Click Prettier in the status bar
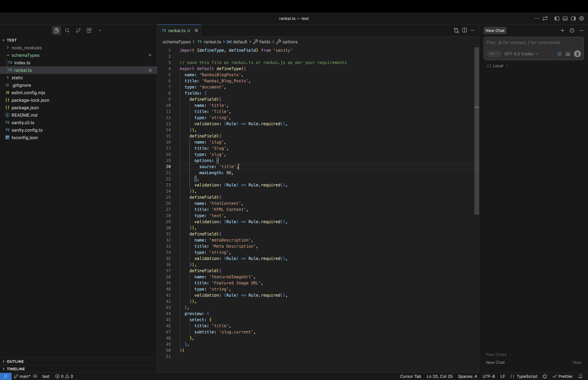588x380 pixels. (x=565, y=376)
